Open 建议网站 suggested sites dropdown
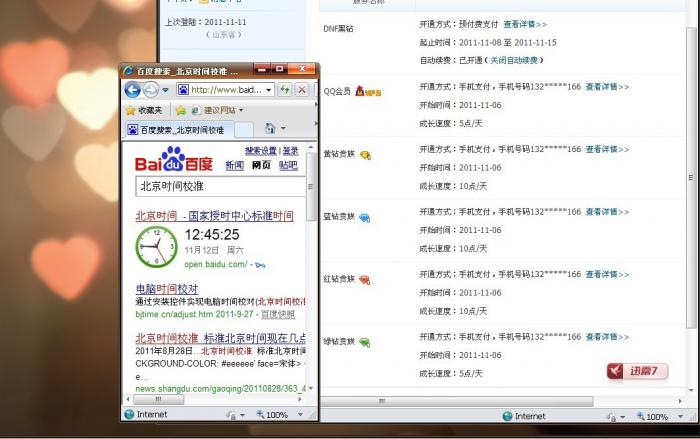The width and height of the screenshot is (700, 439). click(x=217, y=110)
